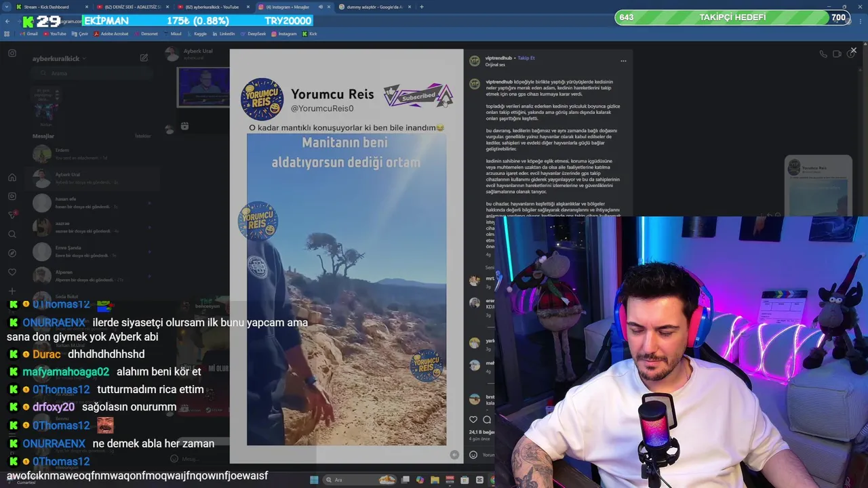Open Messages icon with red badge in sidebar
Image resolution: width=868 pixels, height=488 pixels.
pyautogui.click(x=12, y=215)
